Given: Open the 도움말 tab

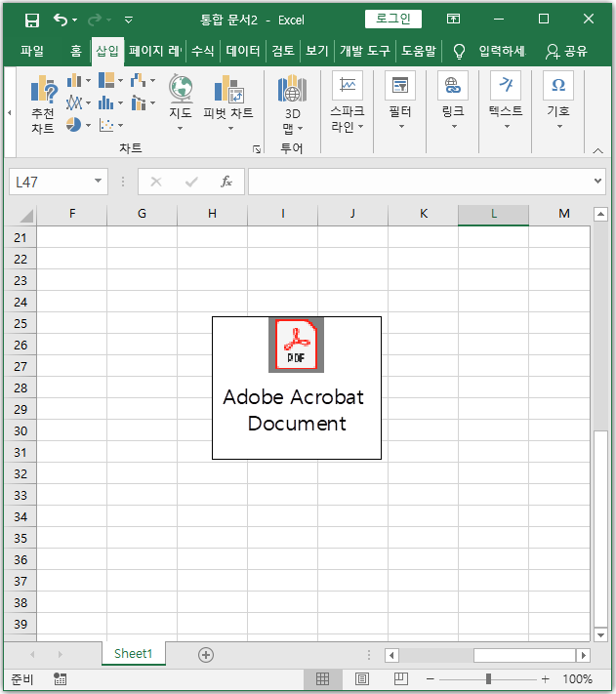Looking at the screenshot, I should coord(419,51).
